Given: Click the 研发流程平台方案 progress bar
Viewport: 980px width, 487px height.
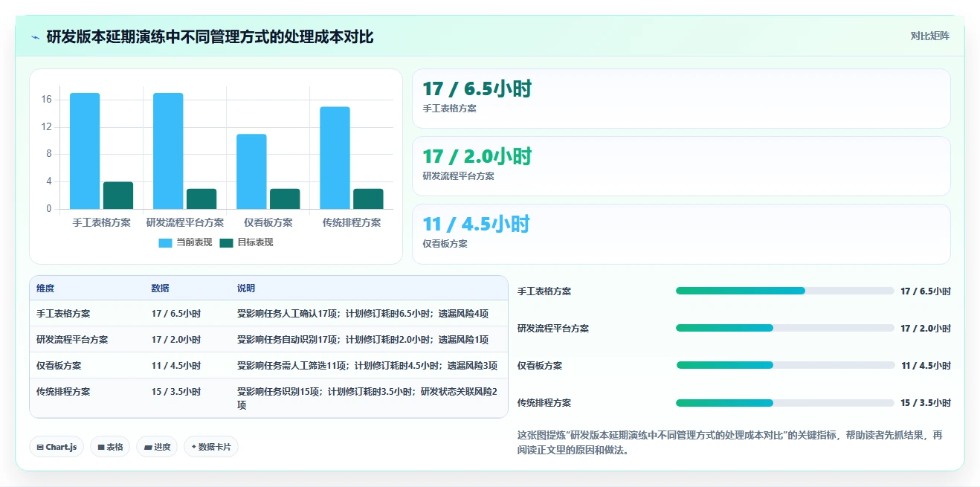Looking at the screenshot, I should tap(784, 328).
